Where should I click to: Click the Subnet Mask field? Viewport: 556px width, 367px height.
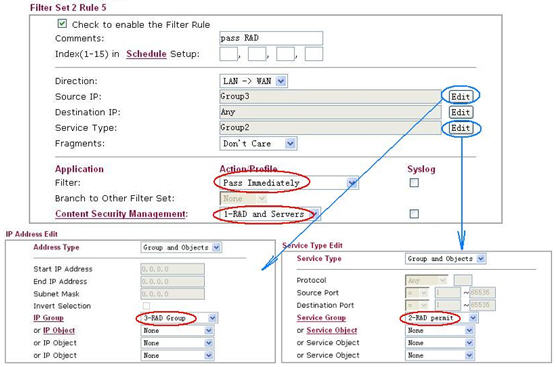pyautogui.click(x=172, y=294)
